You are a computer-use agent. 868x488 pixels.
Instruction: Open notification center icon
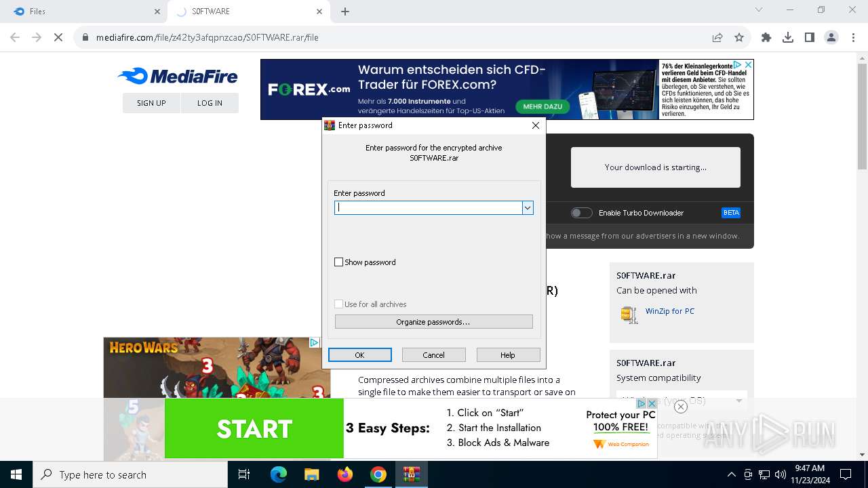[x=846, y=474]
